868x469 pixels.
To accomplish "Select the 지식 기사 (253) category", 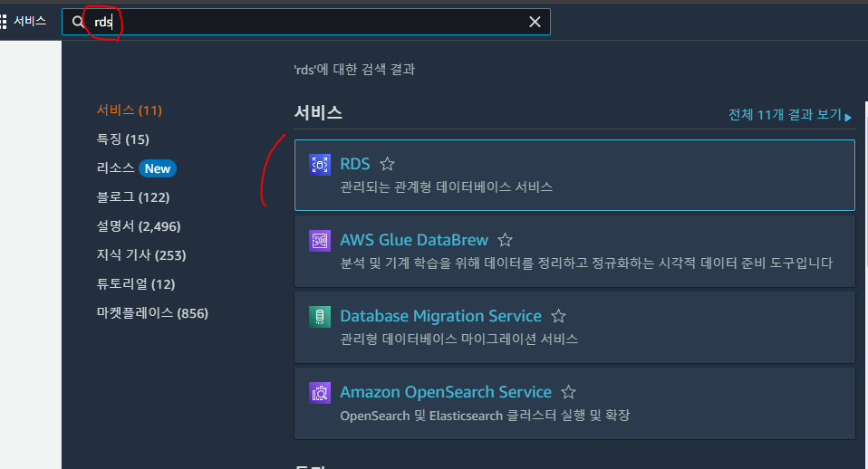I will (x=141, y=255).
